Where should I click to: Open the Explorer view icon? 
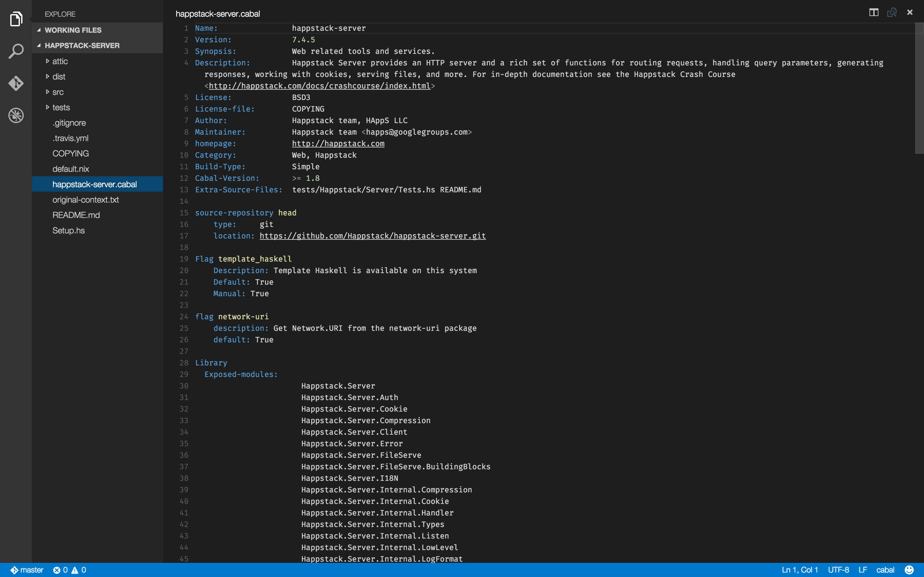(16, 19)
